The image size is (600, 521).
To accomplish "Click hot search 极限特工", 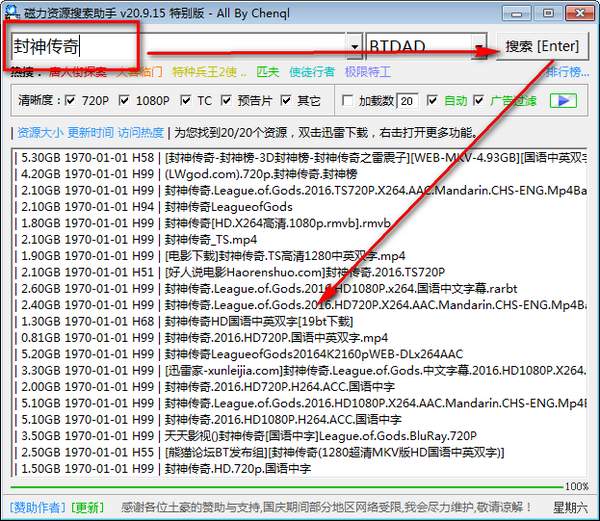I will coord(368,72).
